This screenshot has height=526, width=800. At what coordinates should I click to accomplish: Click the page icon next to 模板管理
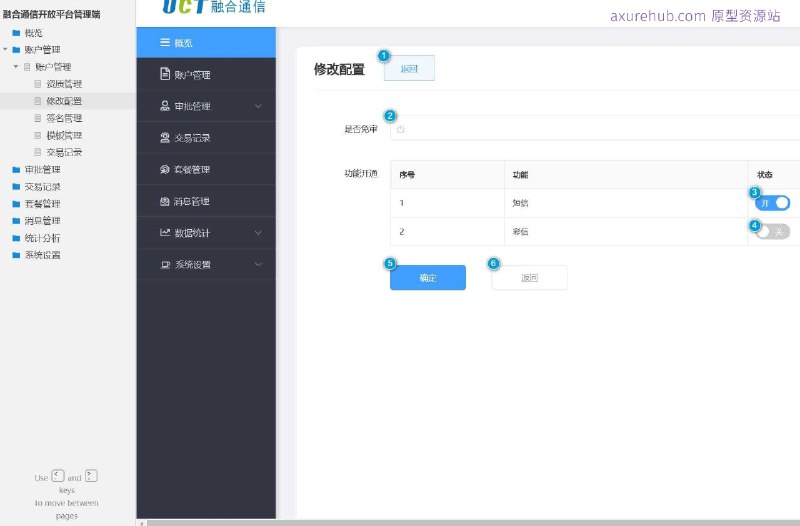pos(37,135)
